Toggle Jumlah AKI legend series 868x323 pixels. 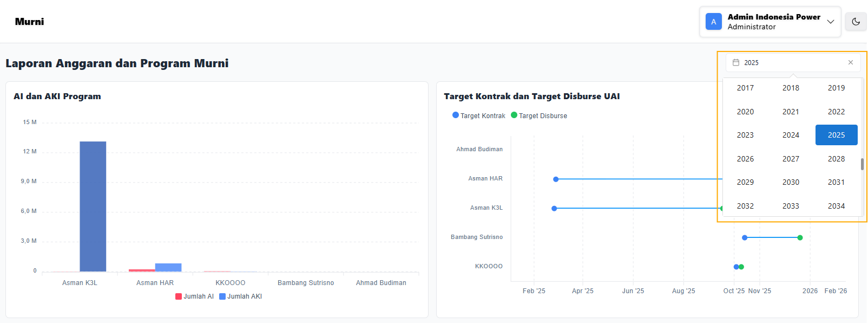pos(241,296)
